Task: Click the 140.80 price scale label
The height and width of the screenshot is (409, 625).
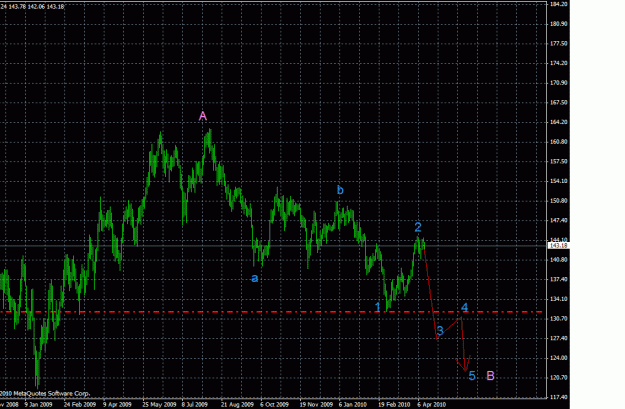Action: coord(558,260)
